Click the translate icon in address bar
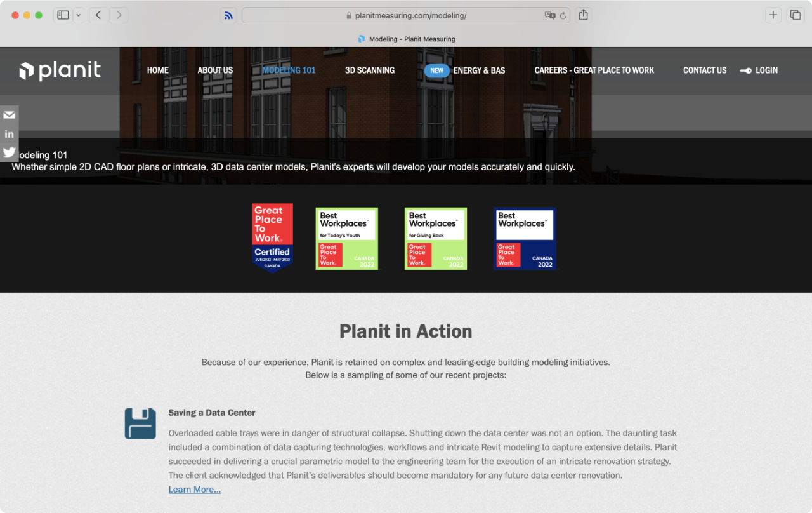This screenshot has height=513, width=812. tap(550, 15)
